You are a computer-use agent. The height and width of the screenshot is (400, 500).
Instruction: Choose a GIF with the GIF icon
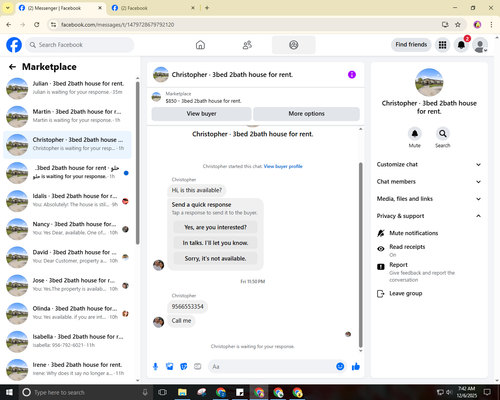198,367
